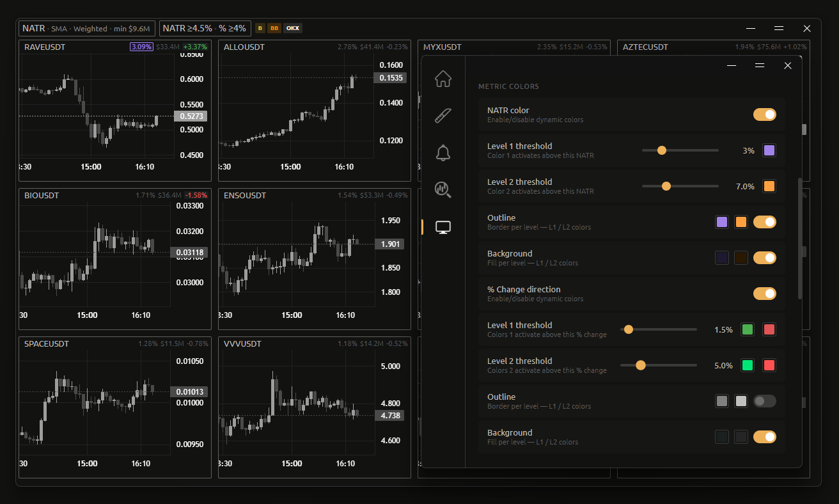Click the B exchange badge
Screen dimensions: 839x504
[x=260, y=28]
